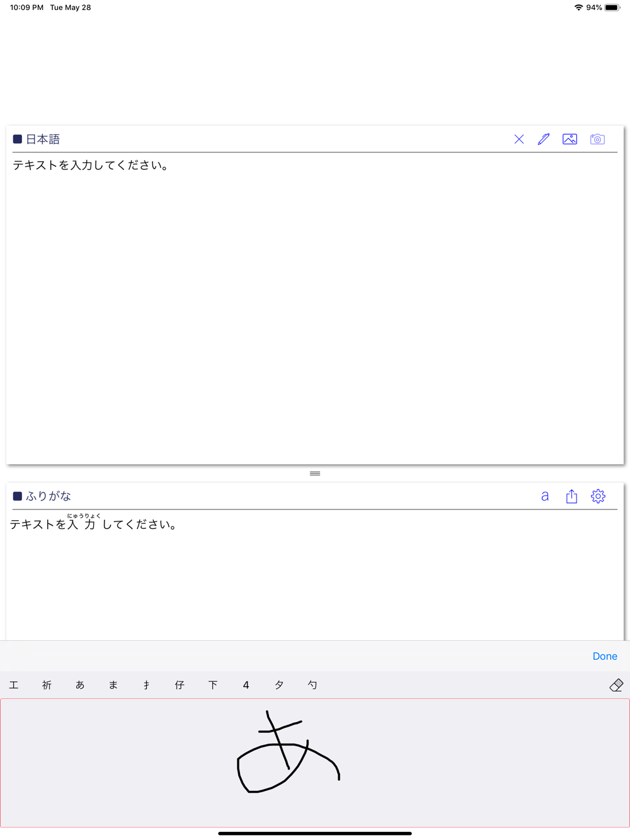The image size is (630, 840).
Task: Erase handwriting with the eraser icon
Action: pyautogui.click(x=616, y=685)
